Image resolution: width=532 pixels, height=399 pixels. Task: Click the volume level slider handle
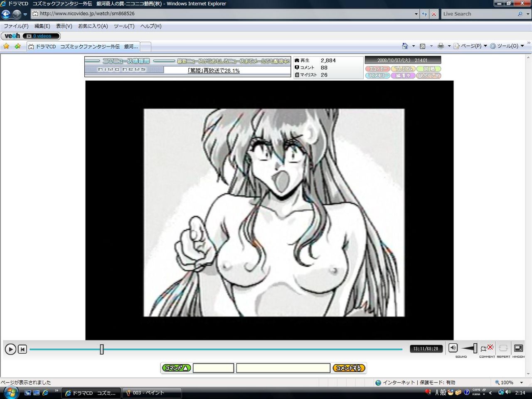pyautogui.click(x=475, y=348)
